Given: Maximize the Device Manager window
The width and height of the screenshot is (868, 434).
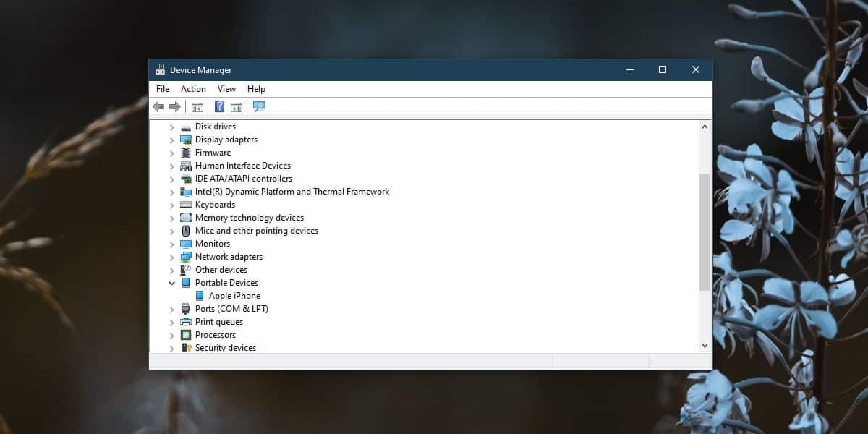Looking at the screenshot, I should point(663,70).
